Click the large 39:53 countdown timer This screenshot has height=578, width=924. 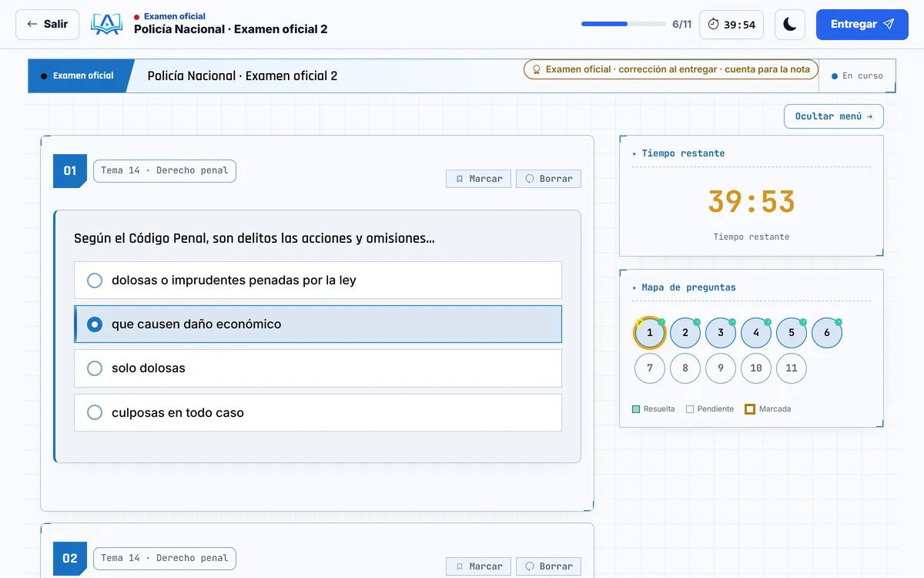coord(752,202)
